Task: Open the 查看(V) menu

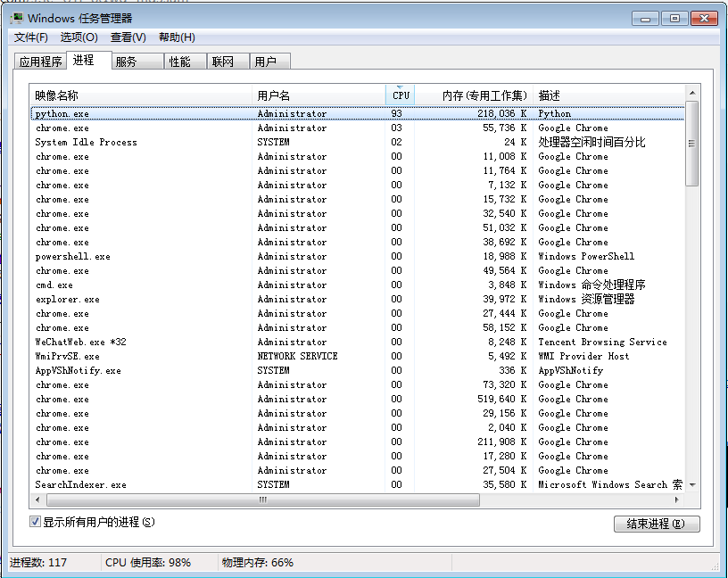Action: click(128, 37)
